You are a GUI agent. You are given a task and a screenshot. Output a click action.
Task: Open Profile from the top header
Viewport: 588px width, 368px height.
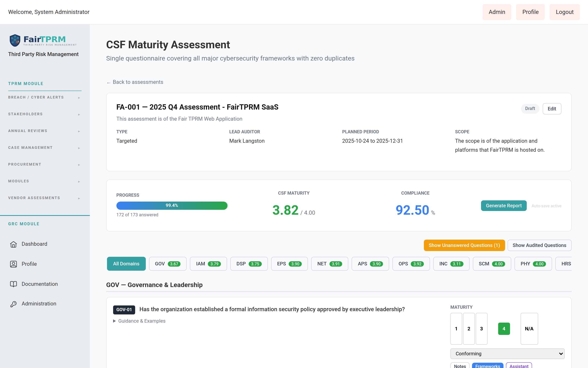tap(530, 12)
